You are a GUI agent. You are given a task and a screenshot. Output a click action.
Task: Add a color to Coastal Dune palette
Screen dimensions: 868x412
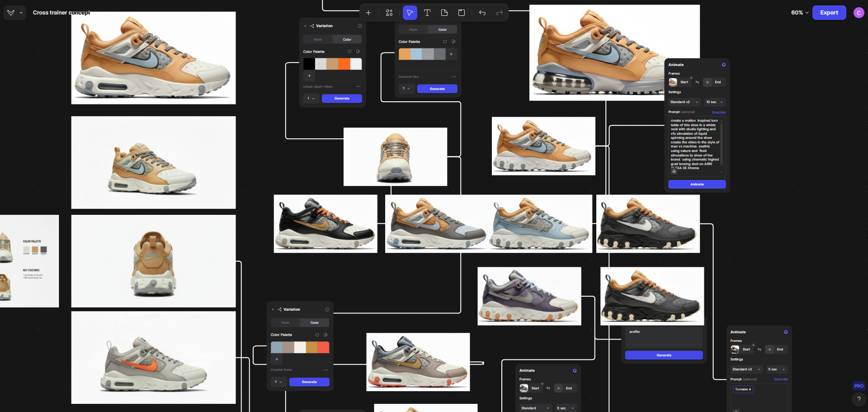pos(277,359)
